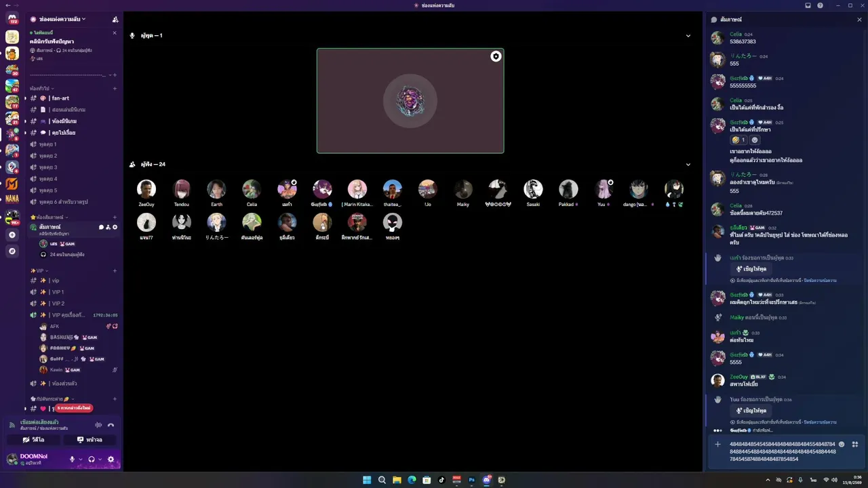Click เชิญให้พูด for เมก้า's speak request

751,269
